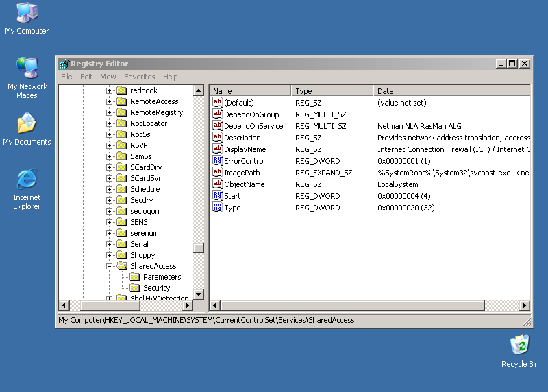This screenshot has width=548, height=392.
Task: Click values pane horizontal scroll thumb
Action: [x=353, y=305]
